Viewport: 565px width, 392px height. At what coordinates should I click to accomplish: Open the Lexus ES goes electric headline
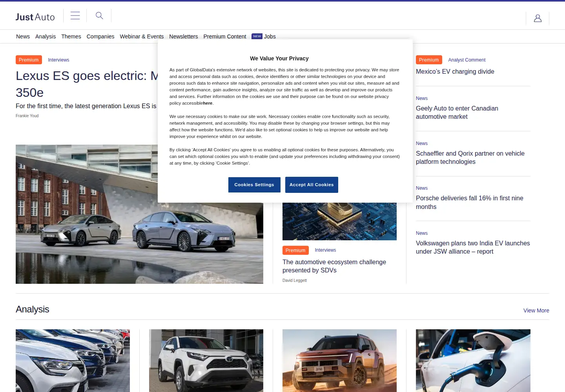click(x=87, y=84)
